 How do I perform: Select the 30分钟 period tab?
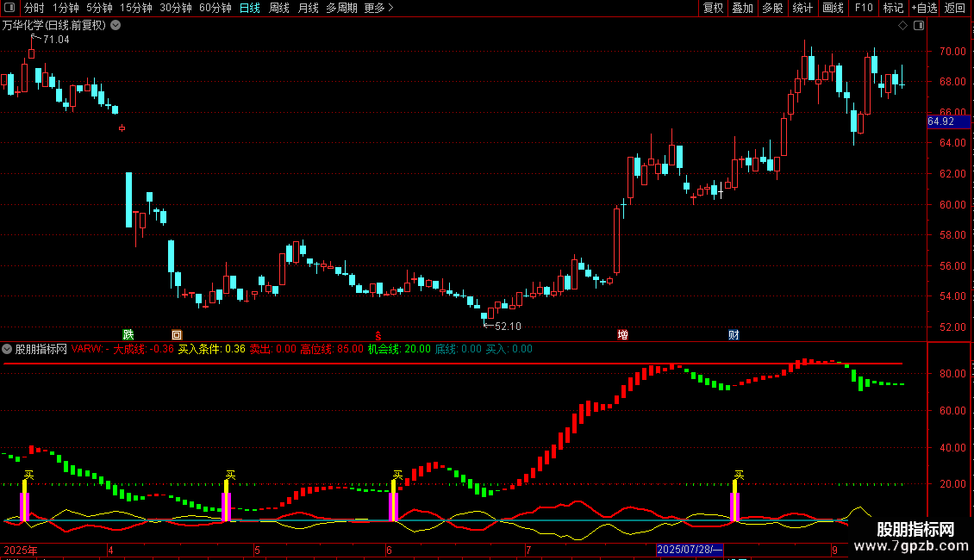coord(175,8)
